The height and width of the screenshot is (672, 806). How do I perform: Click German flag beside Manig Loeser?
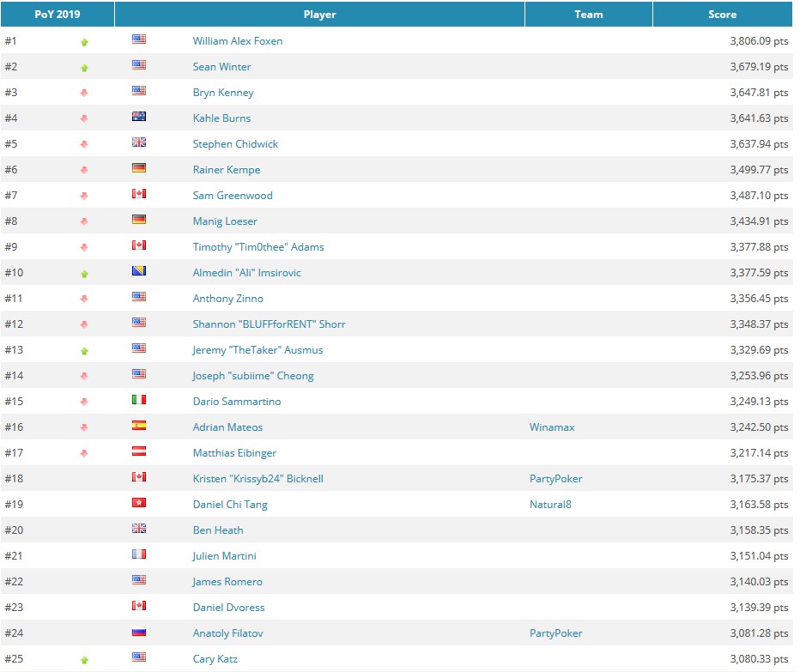[x=139, y=220]
